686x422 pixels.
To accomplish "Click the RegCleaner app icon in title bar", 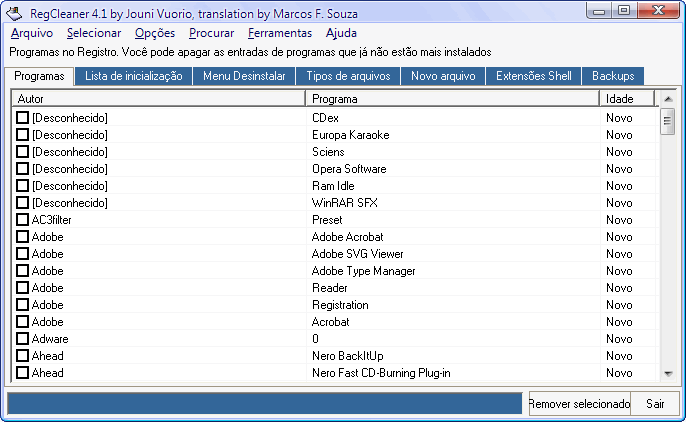I will [14, 13].
